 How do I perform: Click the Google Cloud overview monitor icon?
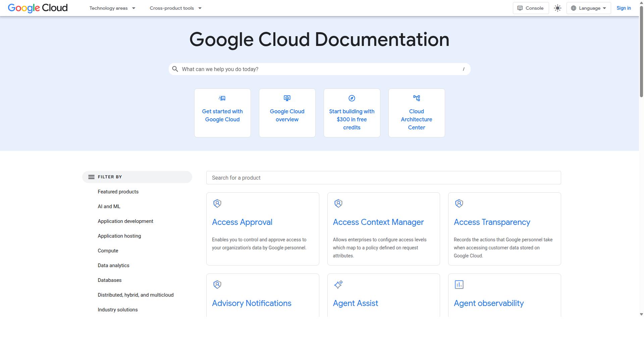tap(287, 98)
